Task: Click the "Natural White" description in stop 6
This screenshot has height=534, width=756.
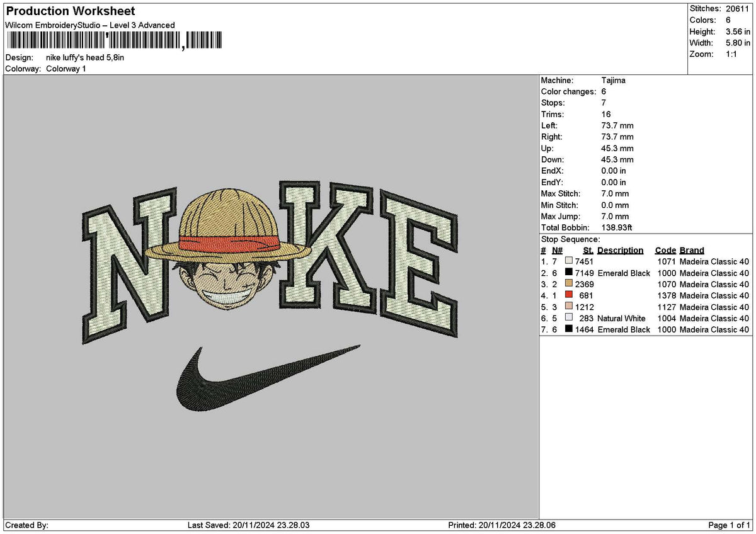Action: [x=621, y=318]
